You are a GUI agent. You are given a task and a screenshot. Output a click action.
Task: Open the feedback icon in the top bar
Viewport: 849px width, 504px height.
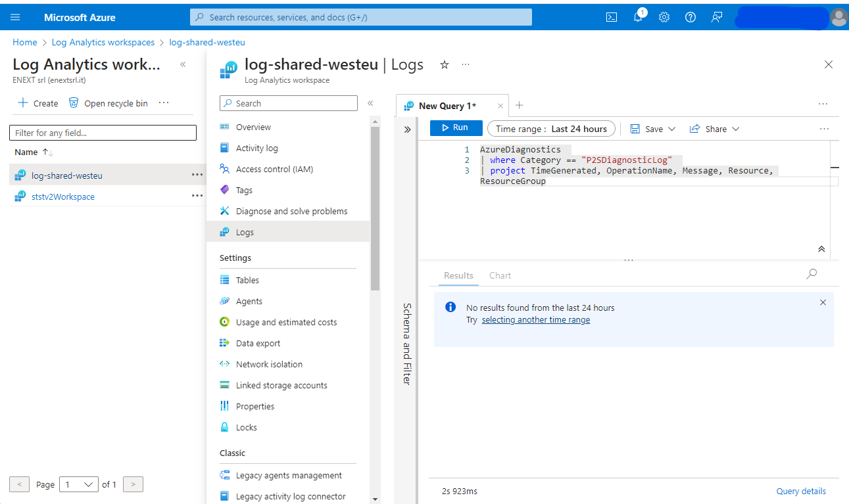pos(717,17)
